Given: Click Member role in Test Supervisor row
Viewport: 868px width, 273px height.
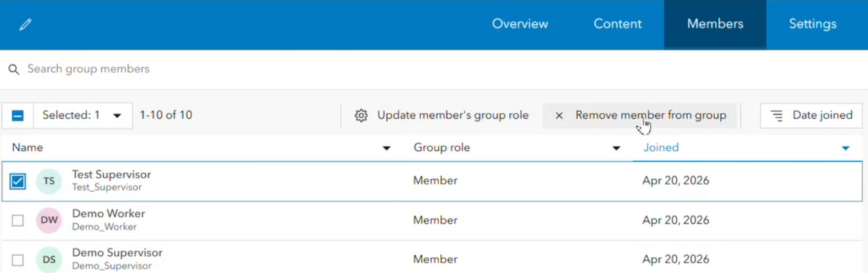Looking at the screenshot, I should pos(435,181).
